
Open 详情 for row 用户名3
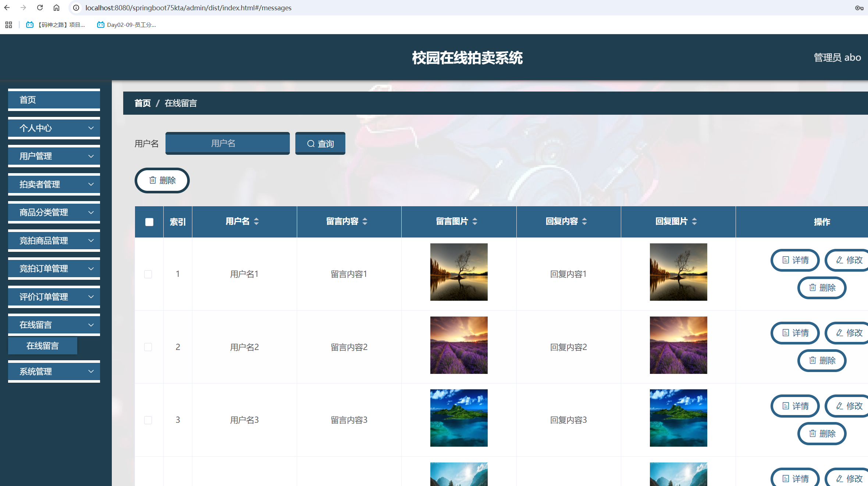(795, 406)
